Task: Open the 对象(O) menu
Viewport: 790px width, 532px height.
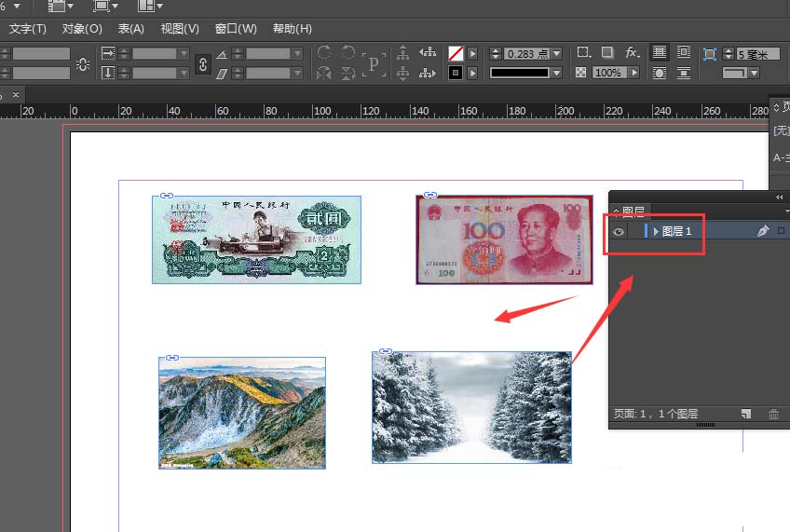Action: [x=82, y=29]
